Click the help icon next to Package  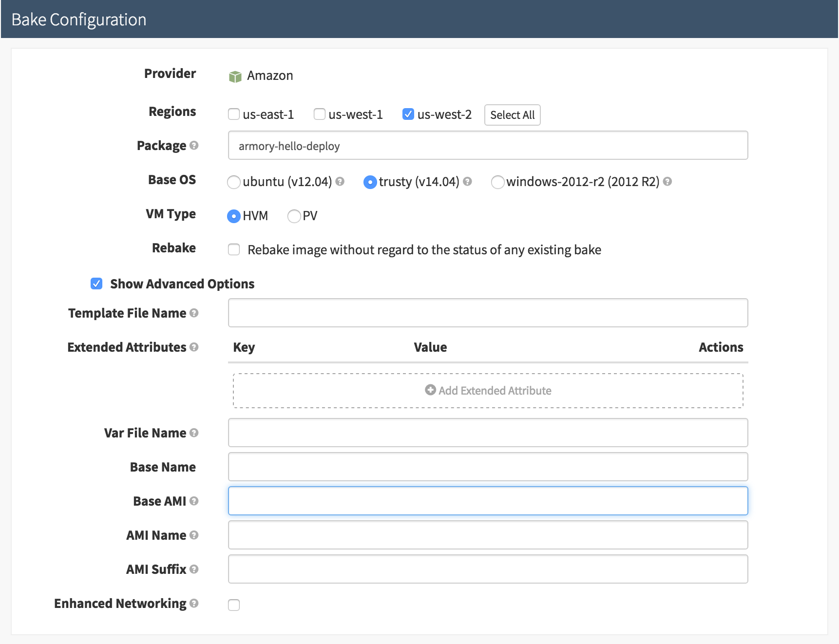[x=194, y=146]
